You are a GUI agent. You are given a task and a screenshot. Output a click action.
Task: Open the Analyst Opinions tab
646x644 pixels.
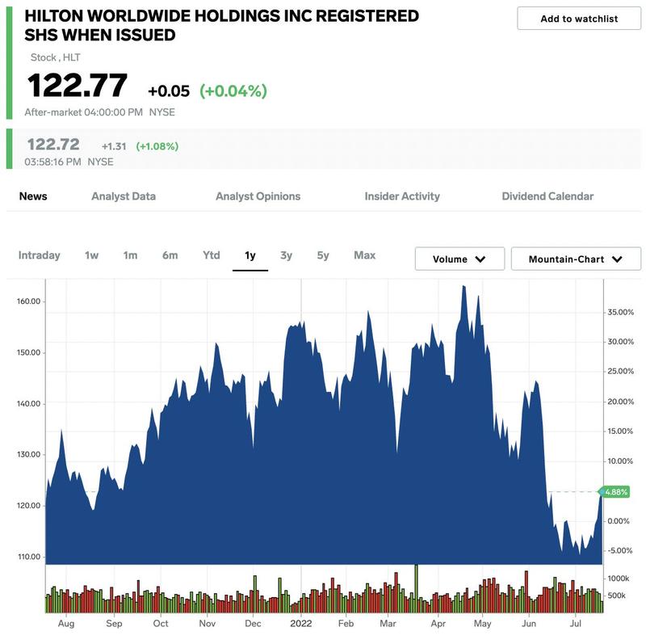tap(258, 196)
